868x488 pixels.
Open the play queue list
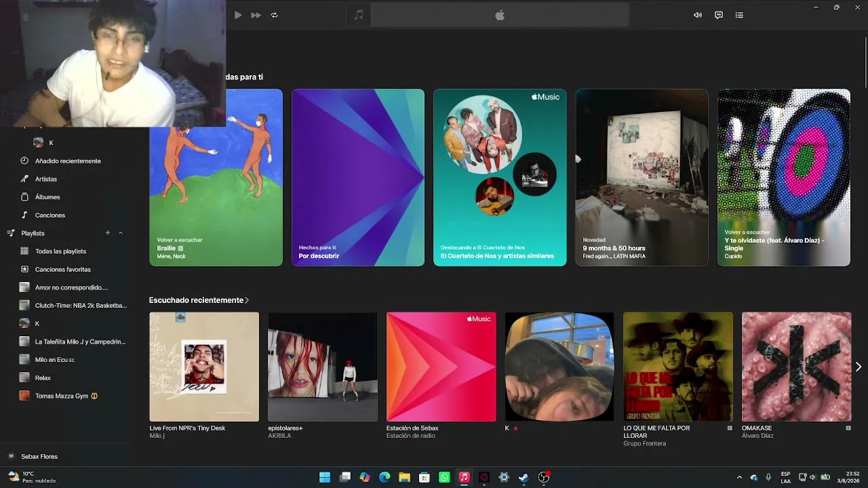coord(739,15)
